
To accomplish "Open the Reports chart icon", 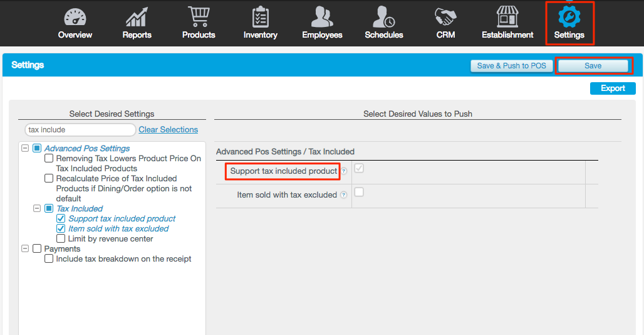I will [x=137, y=18].
